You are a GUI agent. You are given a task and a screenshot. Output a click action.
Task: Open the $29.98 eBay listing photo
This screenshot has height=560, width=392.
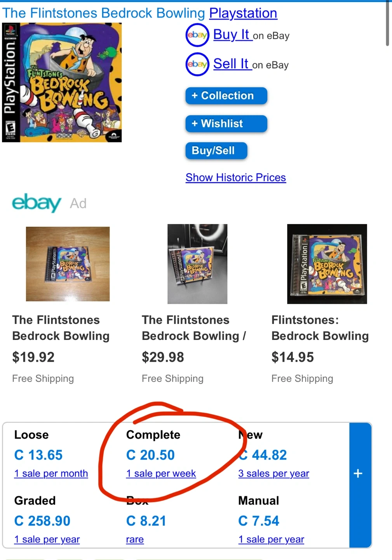pyautogui.click(x=197, y=264)
